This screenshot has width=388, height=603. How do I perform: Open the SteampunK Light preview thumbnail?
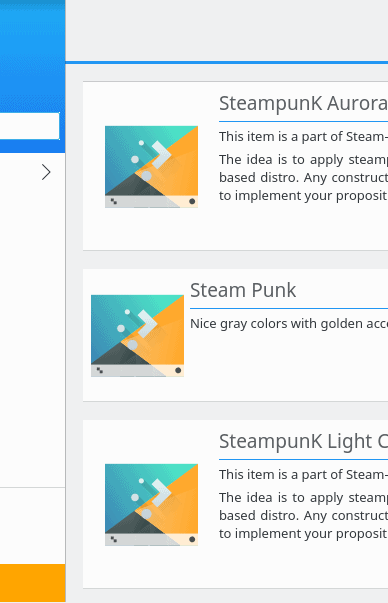151,505
